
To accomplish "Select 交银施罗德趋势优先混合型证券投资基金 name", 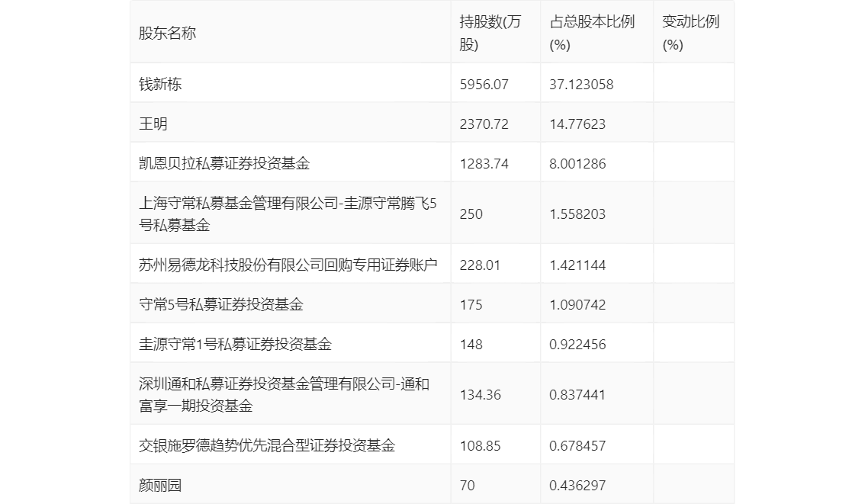I will click(267, 445).
